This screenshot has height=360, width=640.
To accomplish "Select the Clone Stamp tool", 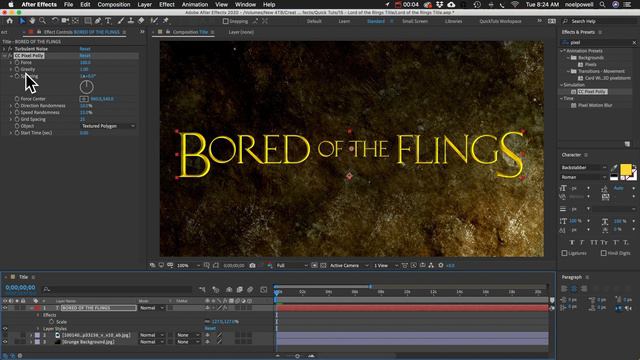I will coord(131,21).
